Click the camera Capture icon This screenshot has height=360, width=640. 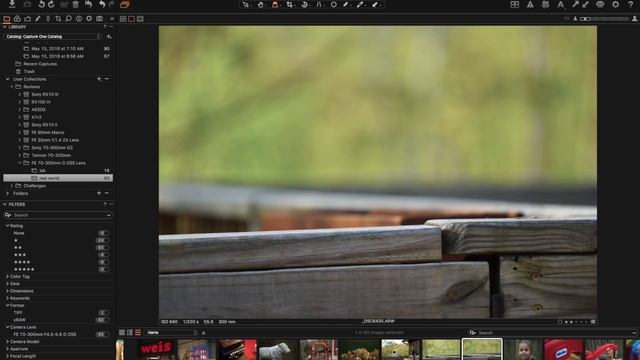(x=27, y=4)
